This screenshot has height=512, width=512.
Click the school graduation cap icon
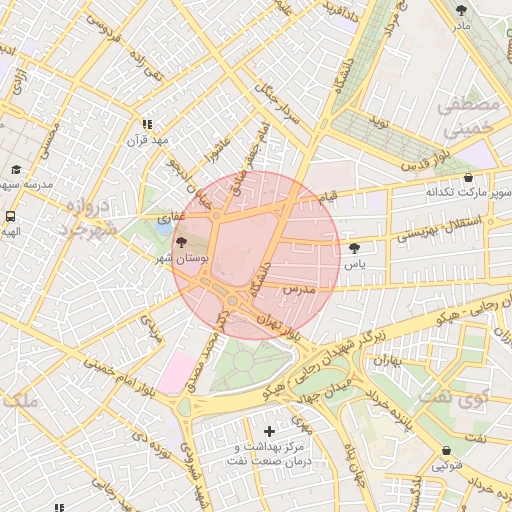click(x=16, y=170)
